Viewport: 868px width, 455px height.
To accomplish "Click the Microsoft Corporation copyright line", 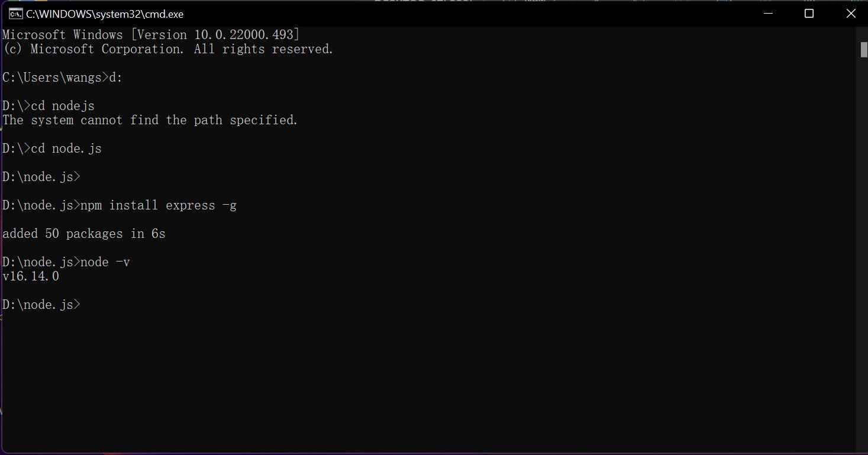I will pyautogui.click(x=167, y=49).
